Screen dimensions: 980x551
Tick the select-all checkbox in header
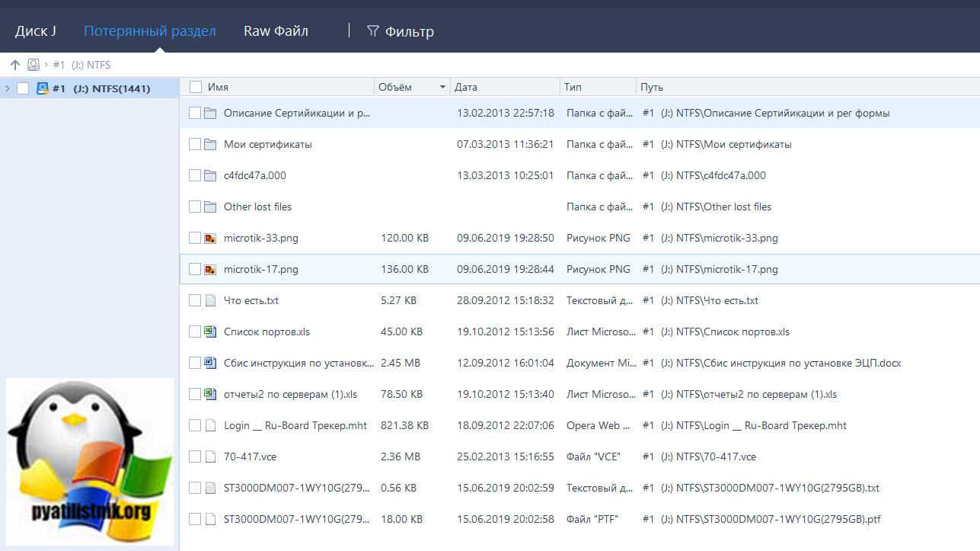[x=196, y=87]
